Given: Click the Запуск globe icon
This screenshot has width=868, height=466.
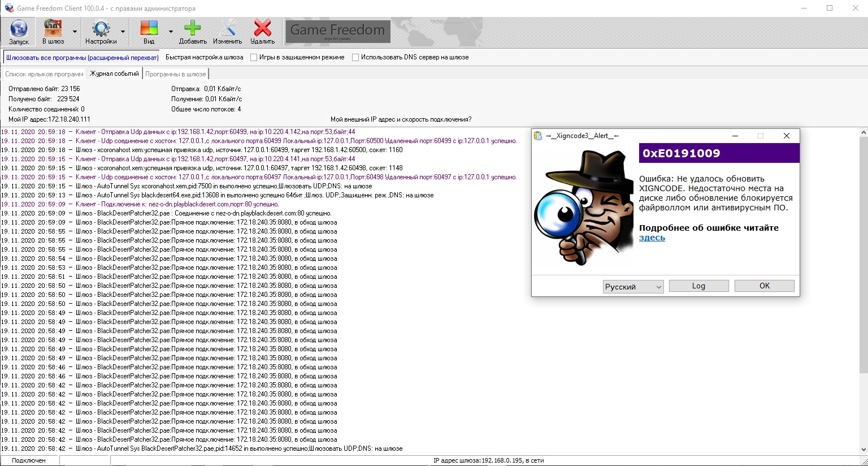Looking at the screenshot, I should 19,28.
